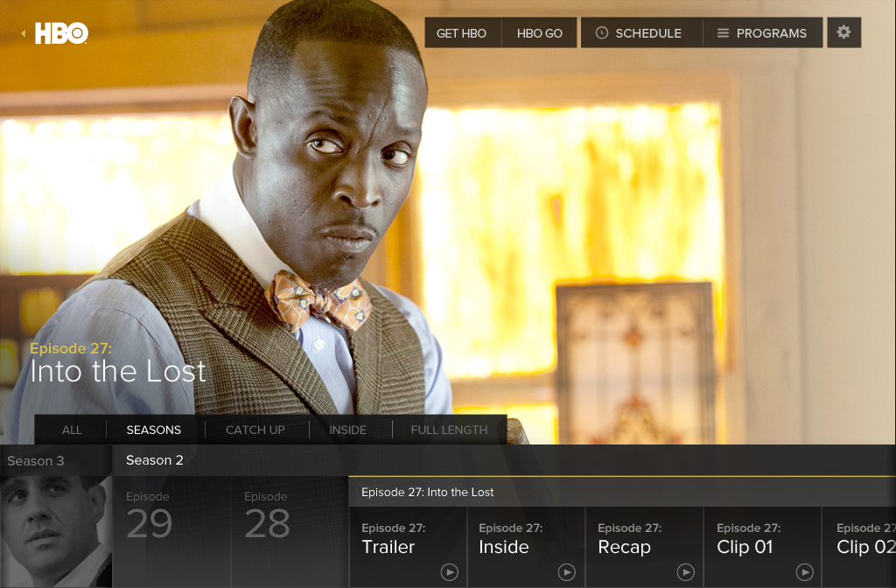The image size is (896, 588).
Task: Select Episode 28 tile
Action: point(290,532)
